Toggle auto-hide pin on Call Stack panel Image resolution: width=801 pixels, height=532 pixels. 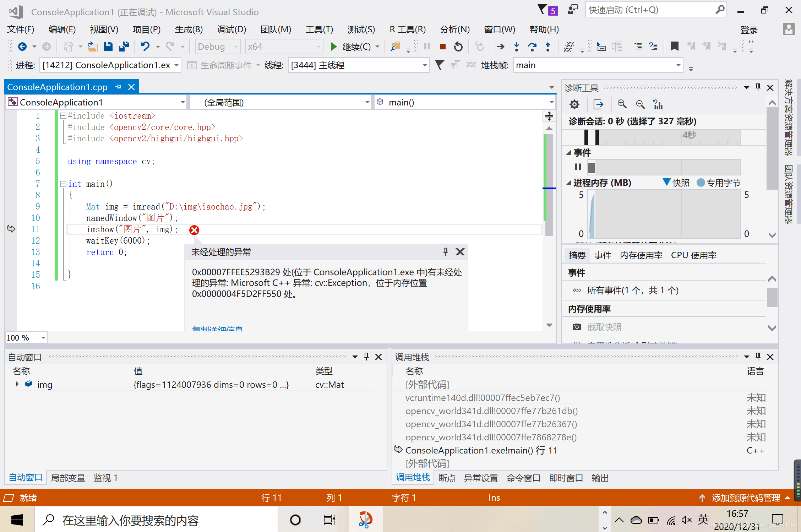(x=758, y=357)
